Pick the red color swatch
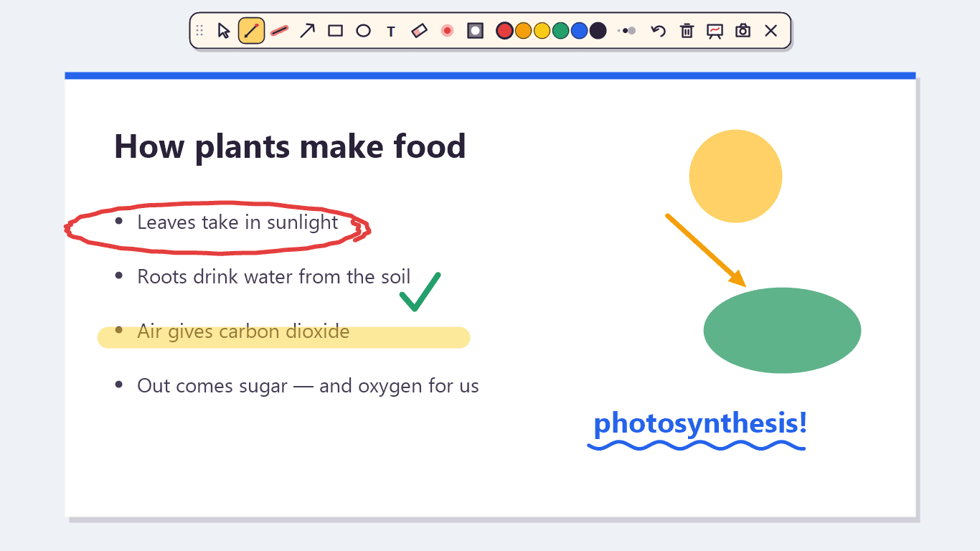Screen dimensions: 980x551 pos(504,31)
